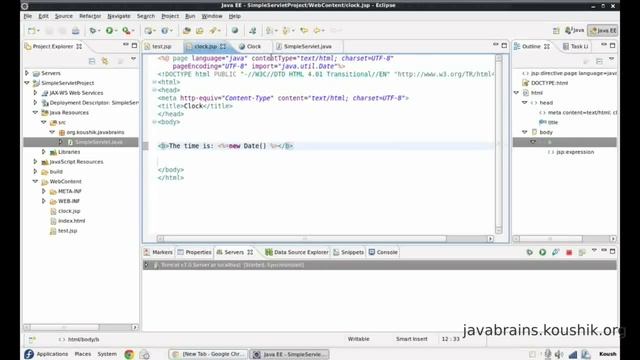Viewport: 640px width, 360px height.
Task: Open the Console tab
Action: [x=383, y=252]
